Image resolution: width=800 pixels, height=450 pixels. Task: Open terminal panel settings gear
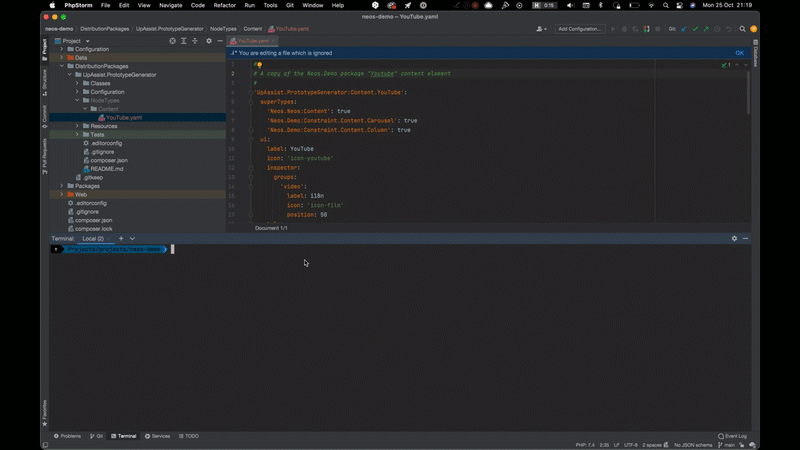734,238
